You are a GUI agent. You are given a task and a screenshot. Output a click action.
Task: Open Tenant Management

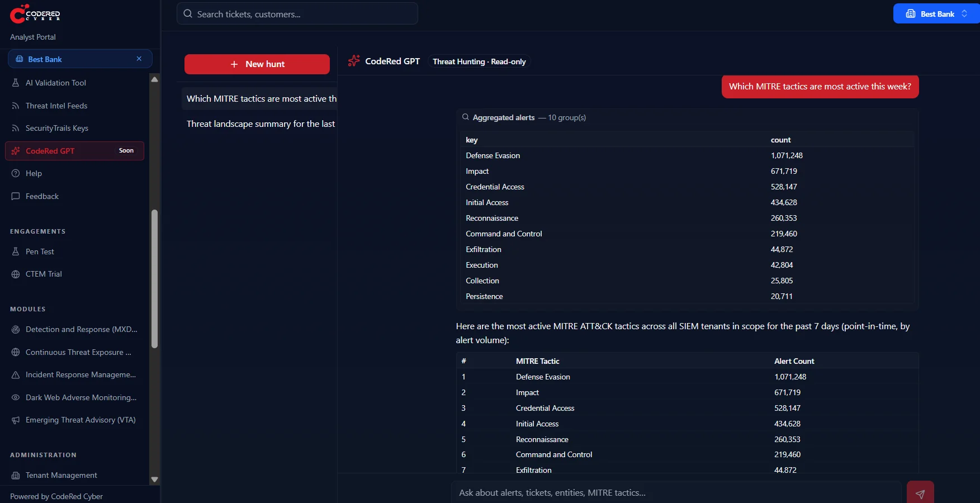[x=61, y=475]
